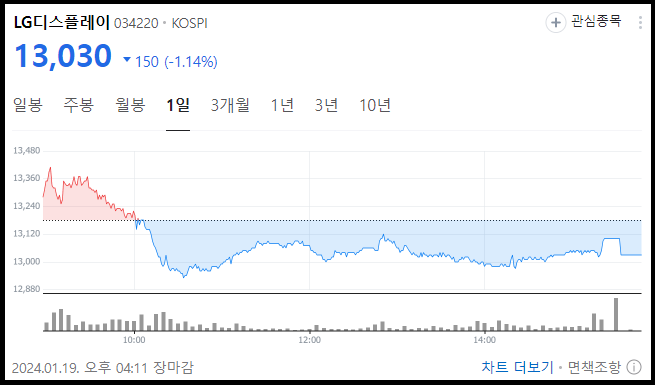Click the blue down-triangle price change indicator
Image resolution: width=655 pixels, height=385 pixels.
[127, 60]
